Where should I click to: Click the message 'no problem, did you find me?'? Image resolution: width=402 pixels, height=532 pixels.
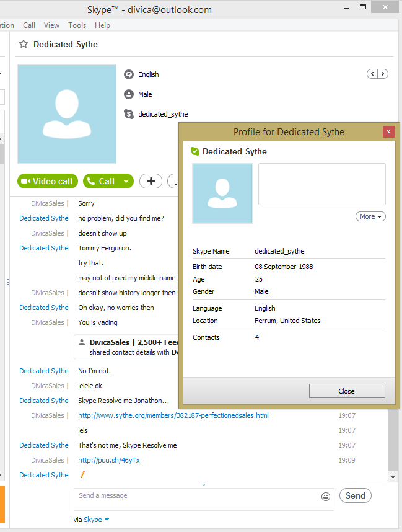pyautogui.click(x=121, y=218)
